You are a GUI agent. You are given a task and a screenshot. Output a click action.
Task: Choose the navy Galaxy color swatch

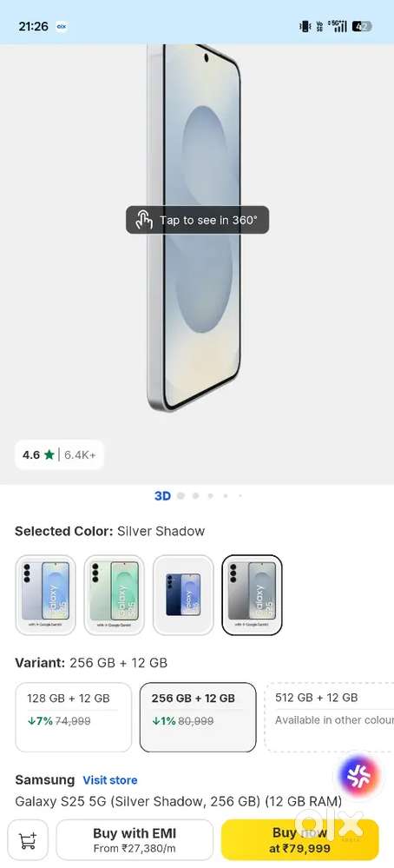[183, 594]
